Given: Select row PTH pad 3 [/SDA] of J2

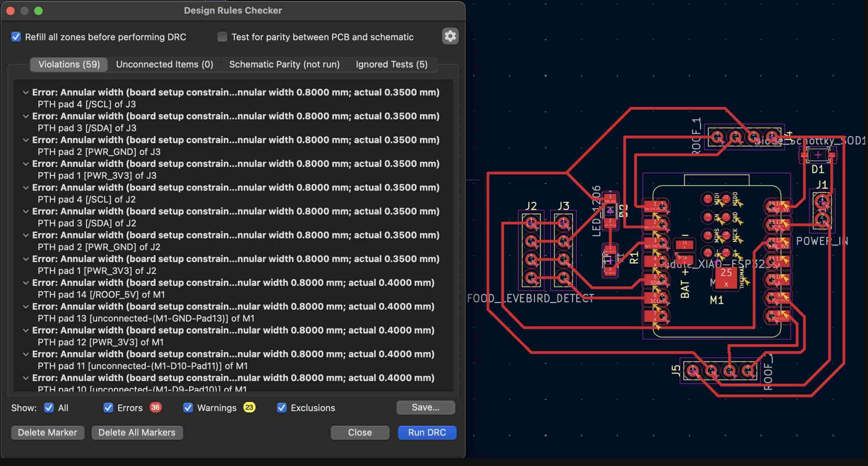Looking at the screenshot, I should pyautogui.click(x=233, y=223).
